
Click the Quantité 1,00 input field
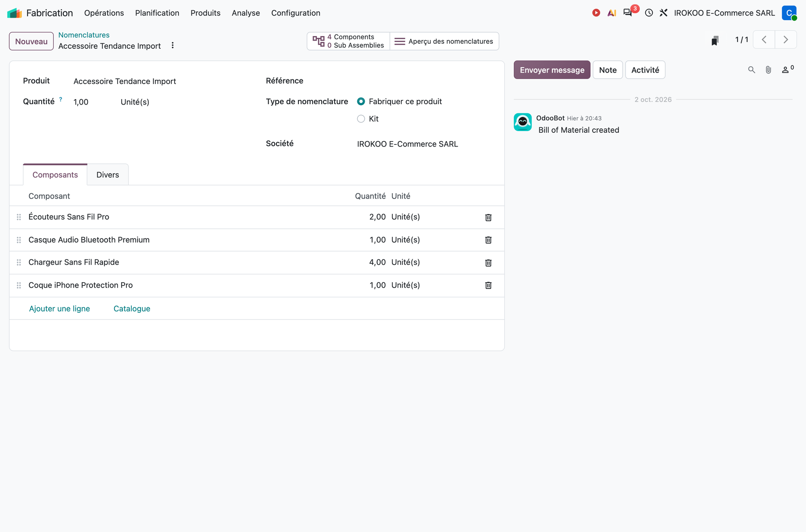94,102
